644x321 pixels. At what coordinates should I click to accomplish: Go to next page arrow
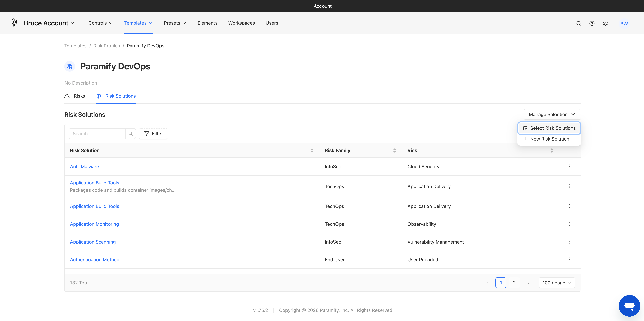point(528,283)
